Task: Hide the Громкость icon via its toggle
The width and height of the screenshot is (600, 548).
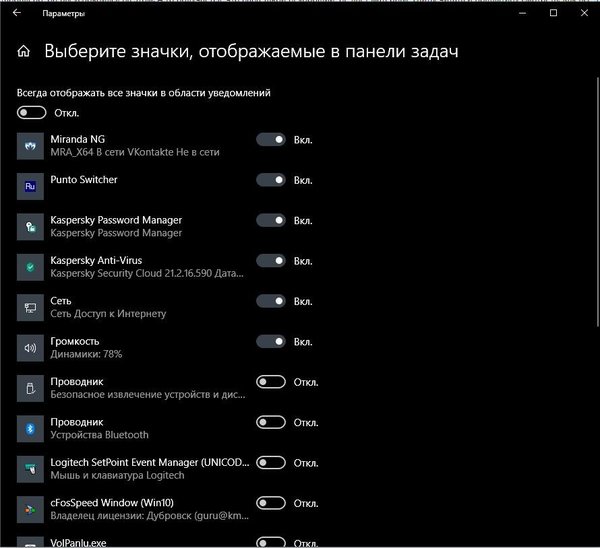Action: [x=271, y=341]
